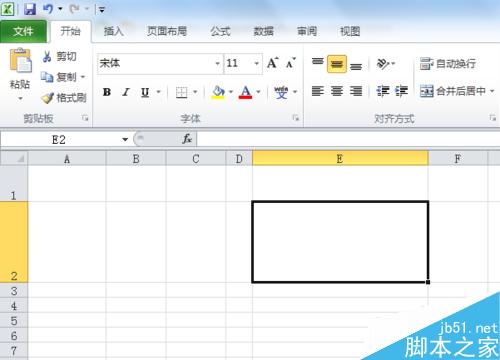Toggle Center horizontal alignment
Viewport: 500px width, 360px height.
337,91
